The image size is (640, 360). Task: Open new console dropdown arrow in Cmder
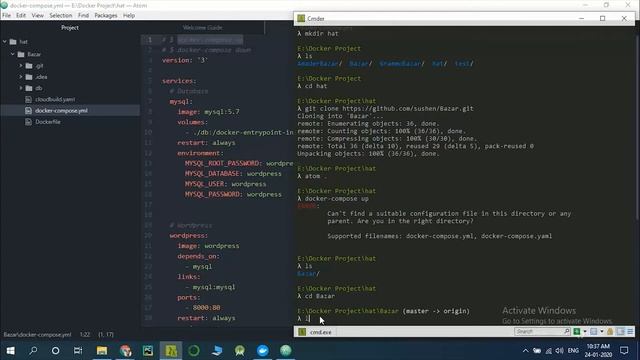pyautogui.click(x=584, y=331)
